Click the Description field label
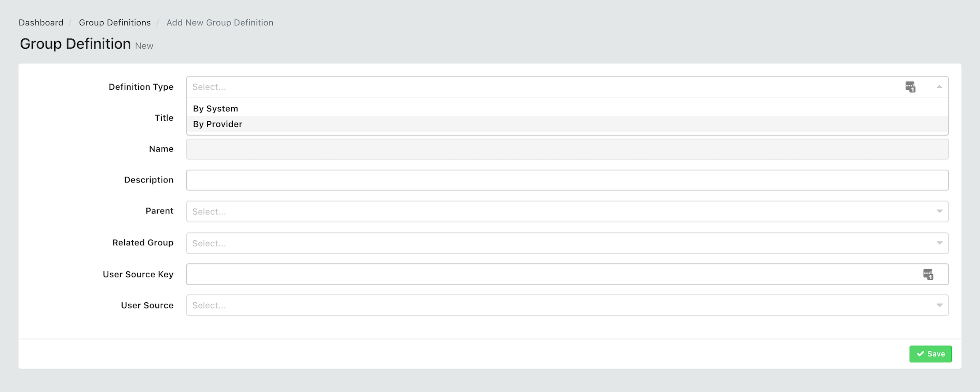980x392 pixels. tap(149, 180)
